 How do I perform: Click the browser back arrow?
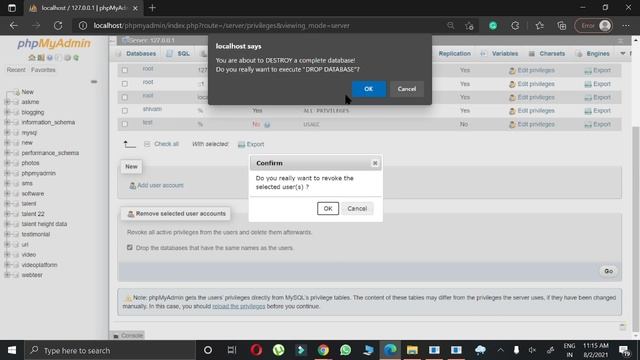click(x=14, y=25)
